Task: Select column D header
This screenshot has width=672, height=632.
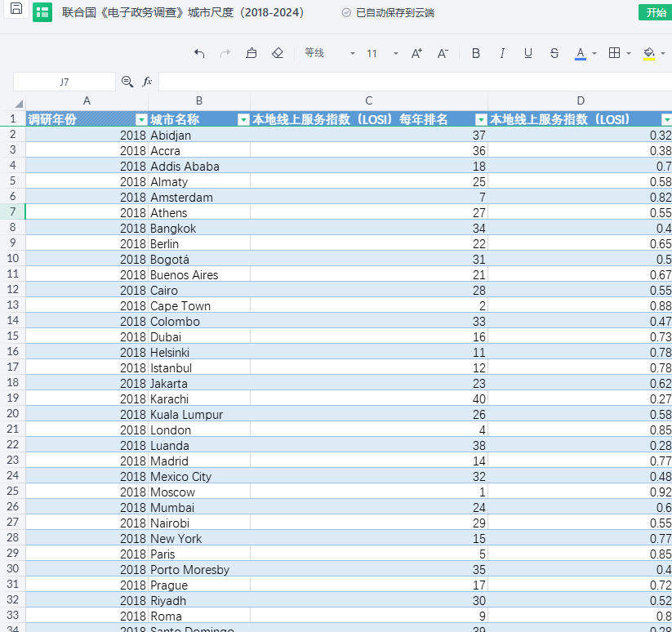Action: pos(581,101)
